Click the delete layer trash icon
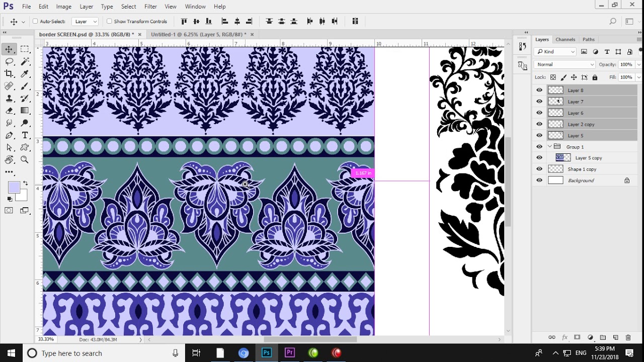This screenshot has height=362, width=644. point(628,337)
